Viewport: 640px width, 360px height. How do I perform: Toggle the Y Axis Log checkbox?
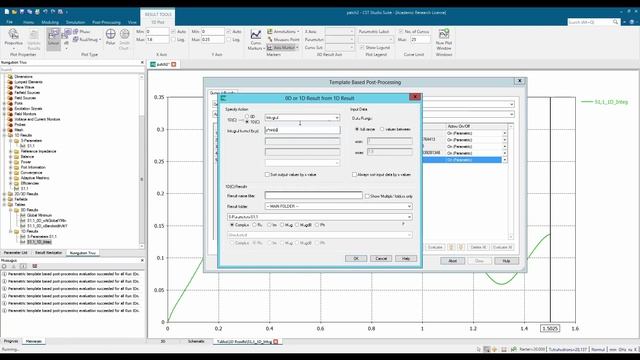tap(229, 40)
